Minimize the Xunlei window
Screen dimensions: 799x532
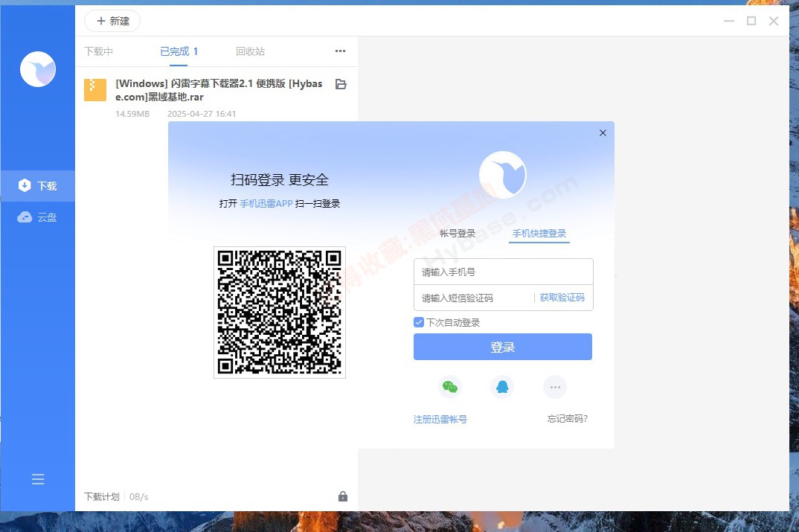tap(729, 21)
